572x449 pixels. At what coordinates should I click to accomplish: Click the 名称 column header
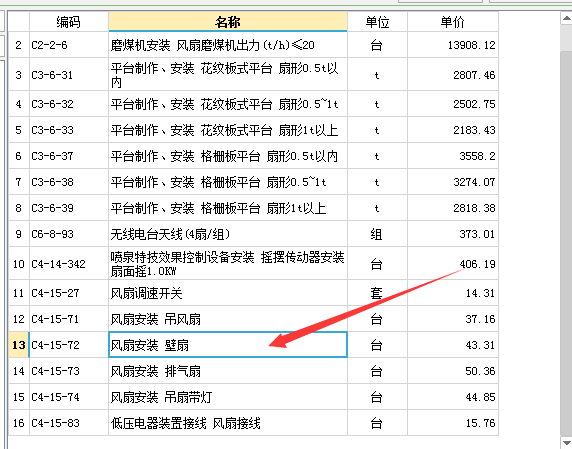(228, 22)
